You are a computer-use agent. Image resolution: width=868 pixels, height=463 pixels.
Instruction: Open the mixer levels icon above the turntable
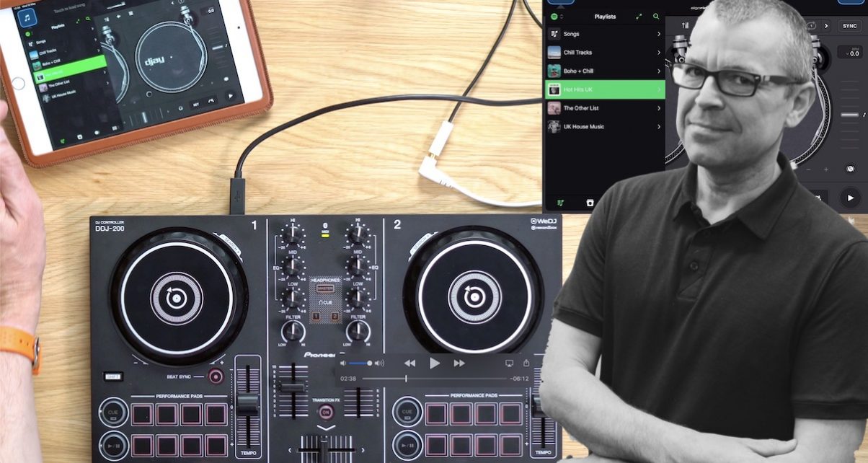(x=684, y=25)
